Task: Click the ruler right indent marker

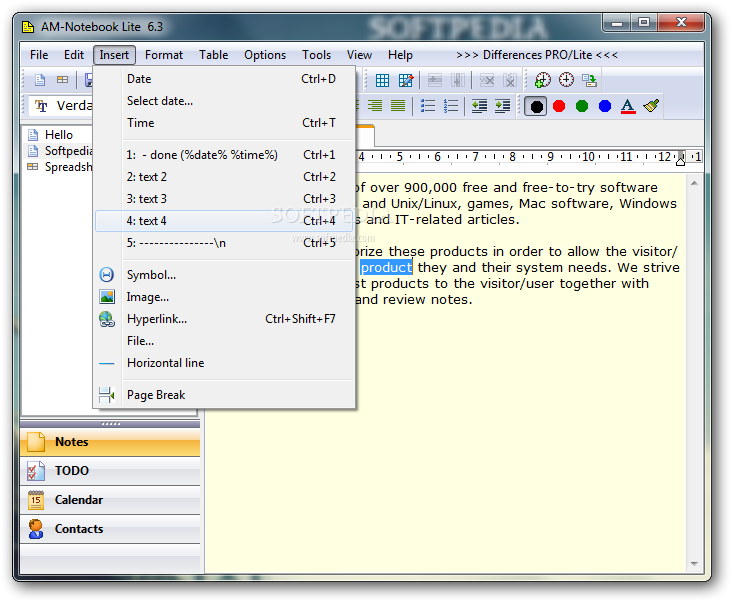Action: coord(681,160)
